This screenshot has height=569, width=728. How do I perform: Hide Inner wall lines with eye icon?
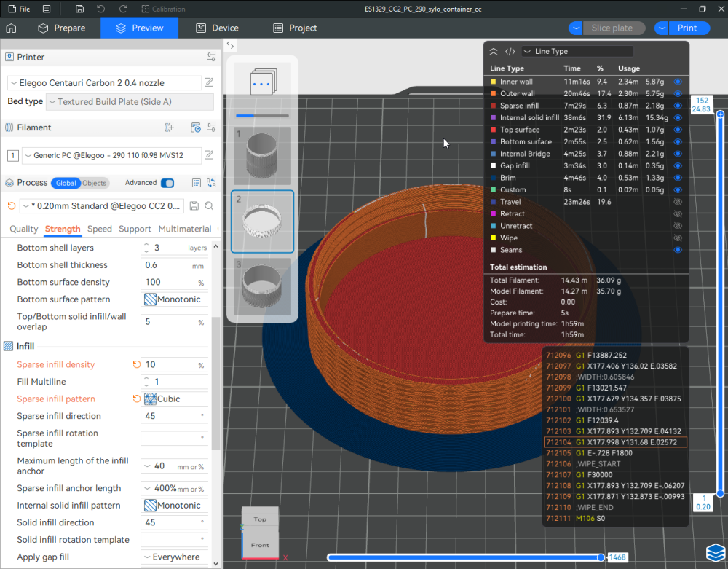[x=678, y=82]
